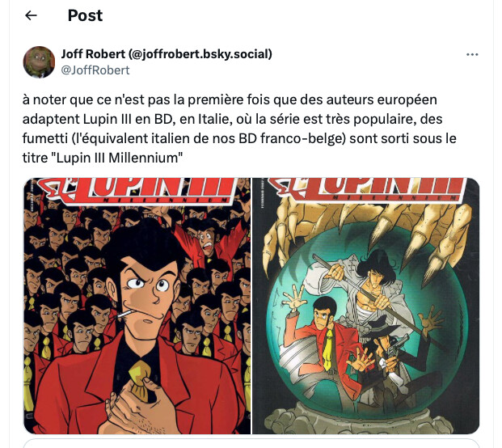Image resolution: width=502 pixels, height=448 pixels.
Task: Click the Joff Robert display name
Action: [x=167, y=54]
